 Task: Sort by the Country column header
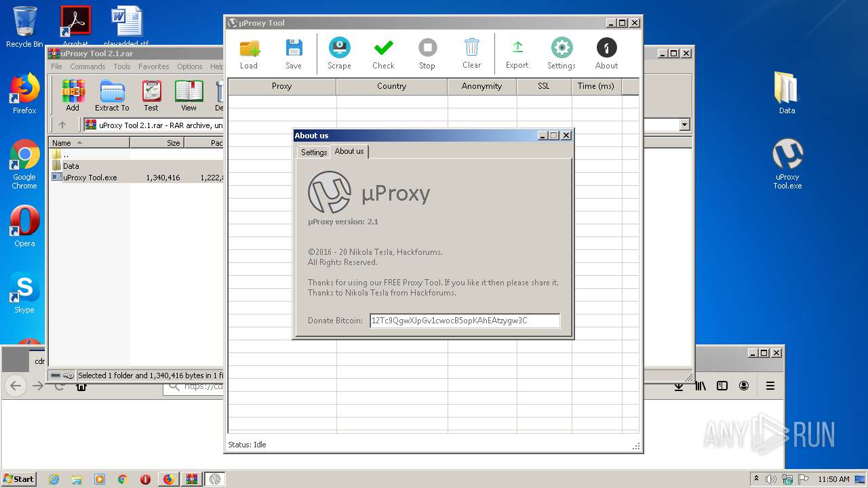pos(392,86)
